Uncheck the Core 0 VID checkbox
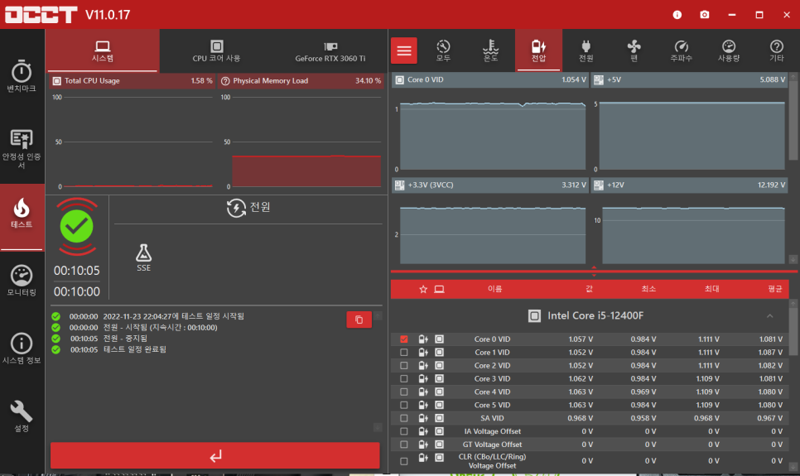The image size is (800, 476). click(x=404, y=339)
